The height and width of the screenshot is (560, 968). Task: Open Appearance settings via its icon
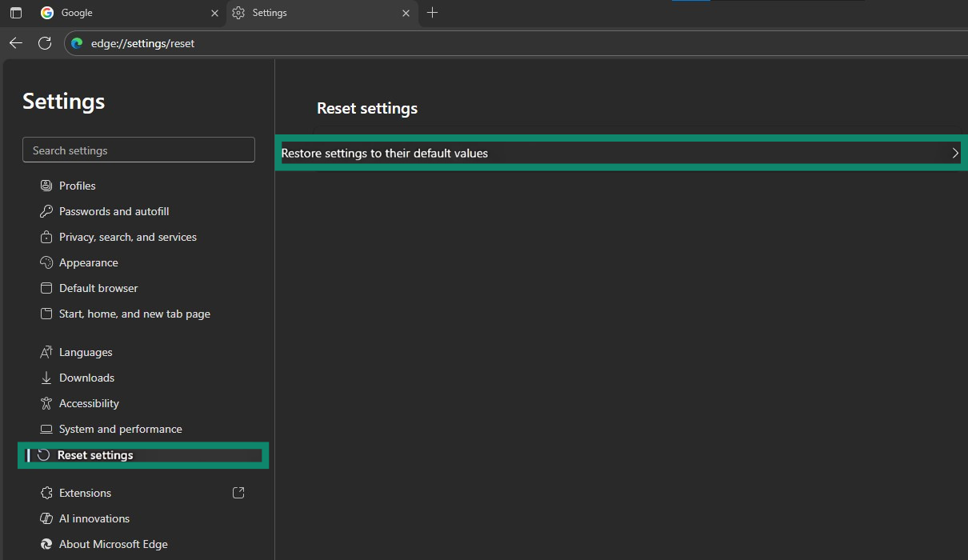(46, 262)
